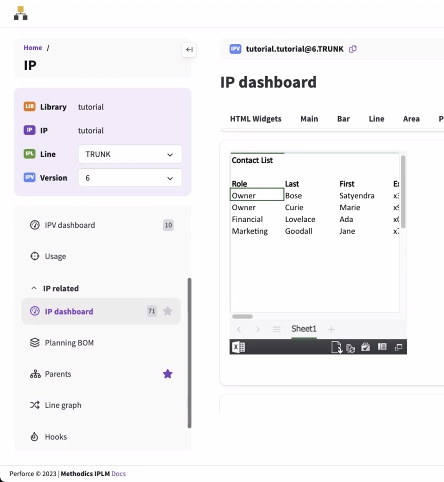Click the download workbook icon

point(336,347)
